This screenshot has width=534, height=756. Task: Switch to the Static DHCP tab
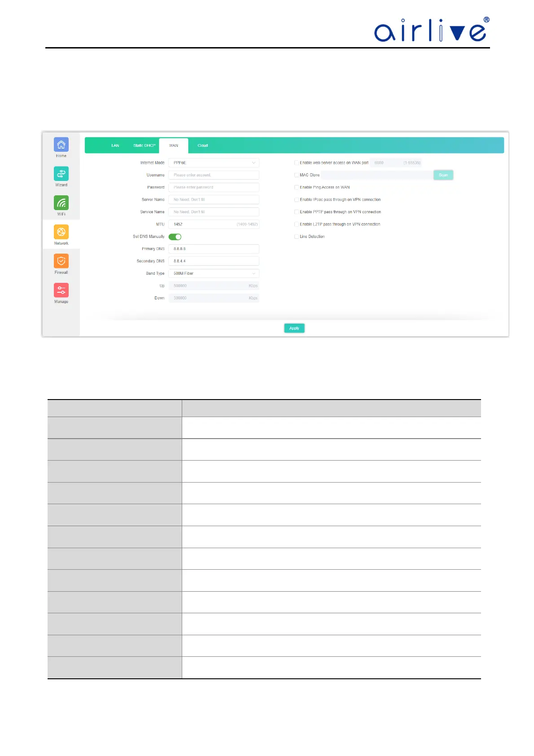[144, 145]
